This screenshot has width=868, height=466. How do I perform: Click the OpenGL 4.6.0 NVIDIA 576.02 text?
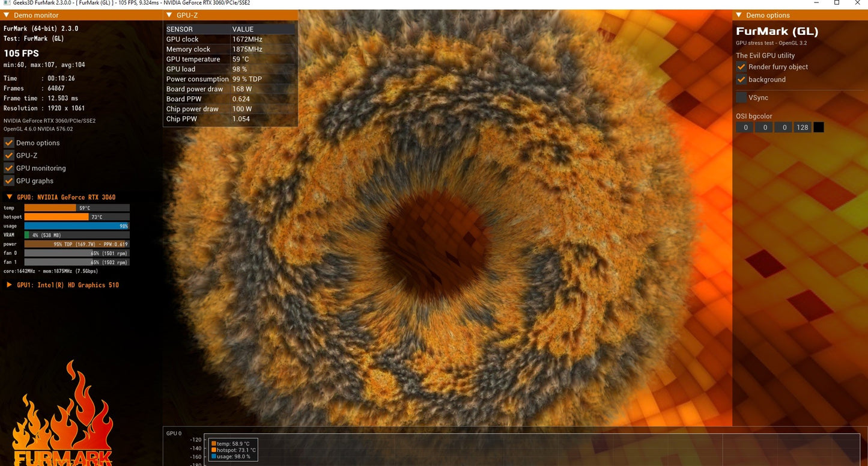point(38,129)
